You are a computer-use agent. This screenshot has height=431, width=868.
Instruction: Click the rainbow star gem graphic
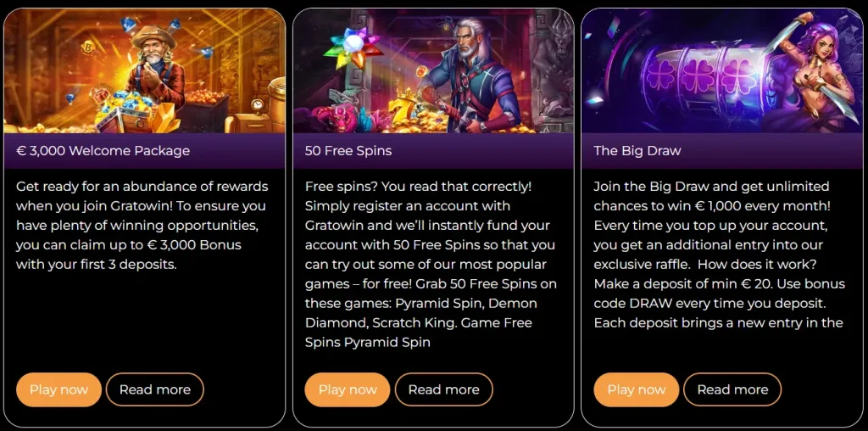pos(354,48)
